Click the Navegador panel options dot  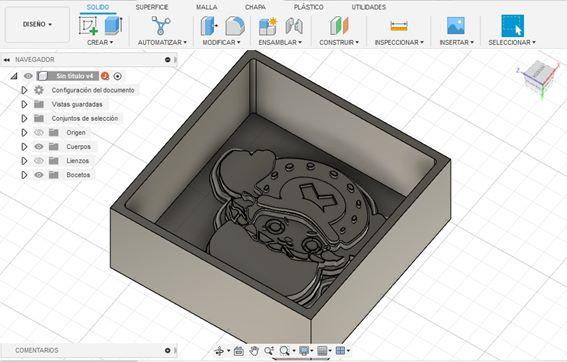(167, 60)
